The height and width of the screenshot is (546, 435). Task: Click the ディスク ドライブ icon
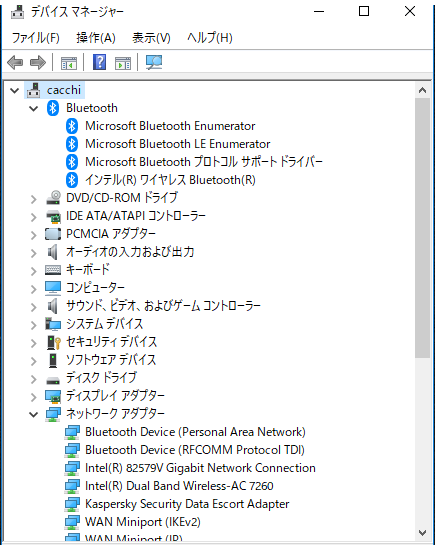pyautogui.click(x=53, y=380)
